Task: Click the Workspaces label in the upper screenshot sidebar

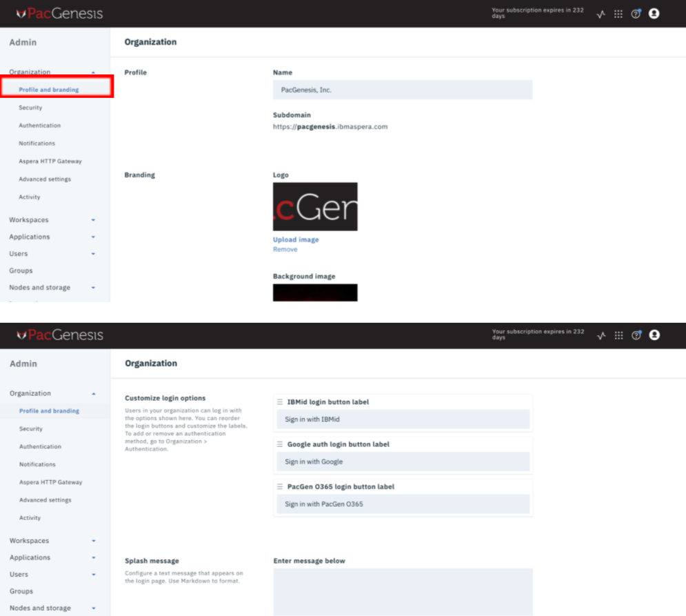Action: coord(29,220)
